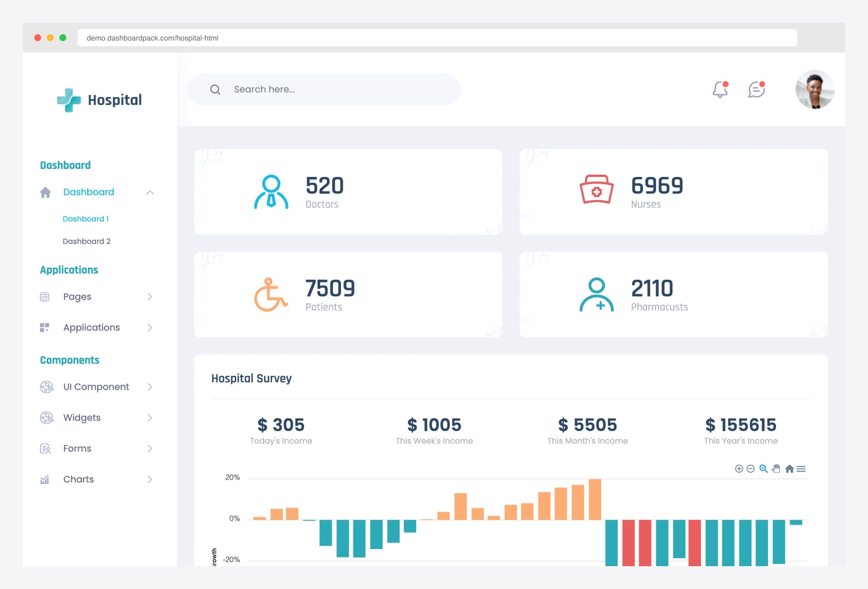Screen dimensions: 868x589
Task: Zoom out chart with minus icon
Action: click(751, 469)
